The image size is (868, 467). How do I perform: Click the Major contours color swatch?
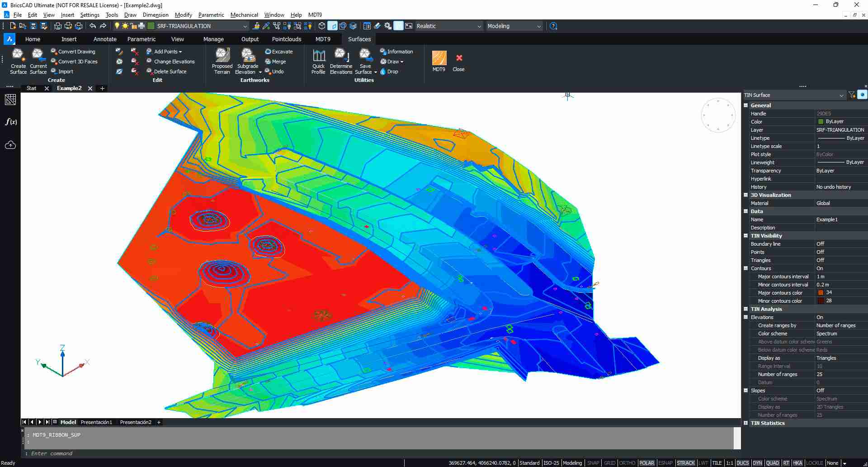pos(821,292)
